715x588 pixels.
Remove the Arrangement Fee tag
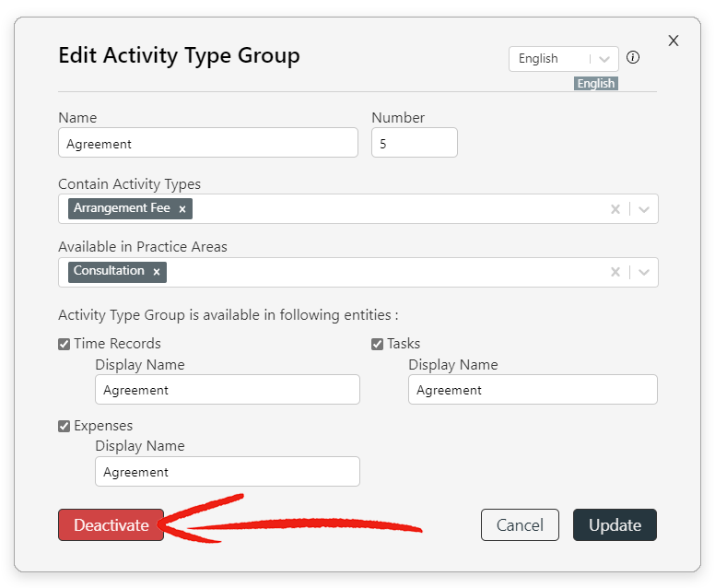tap(182, 209)
